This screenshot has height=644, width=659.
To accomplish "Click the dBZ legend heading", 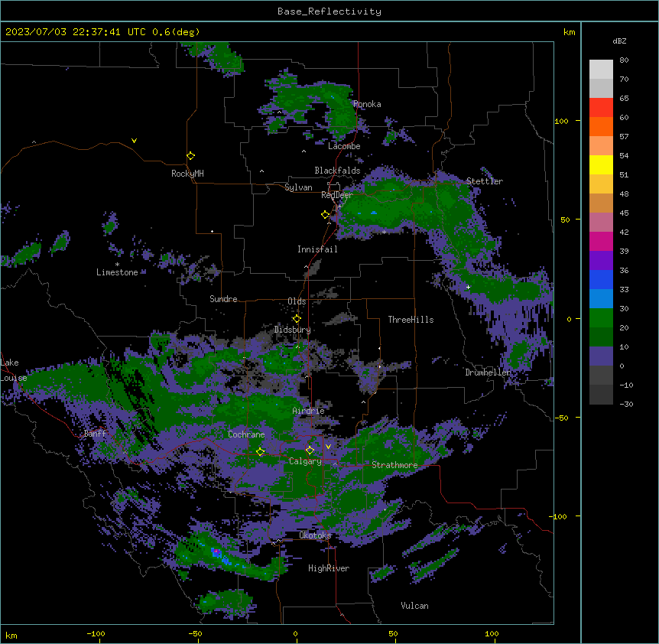I will tap(619, 41).
